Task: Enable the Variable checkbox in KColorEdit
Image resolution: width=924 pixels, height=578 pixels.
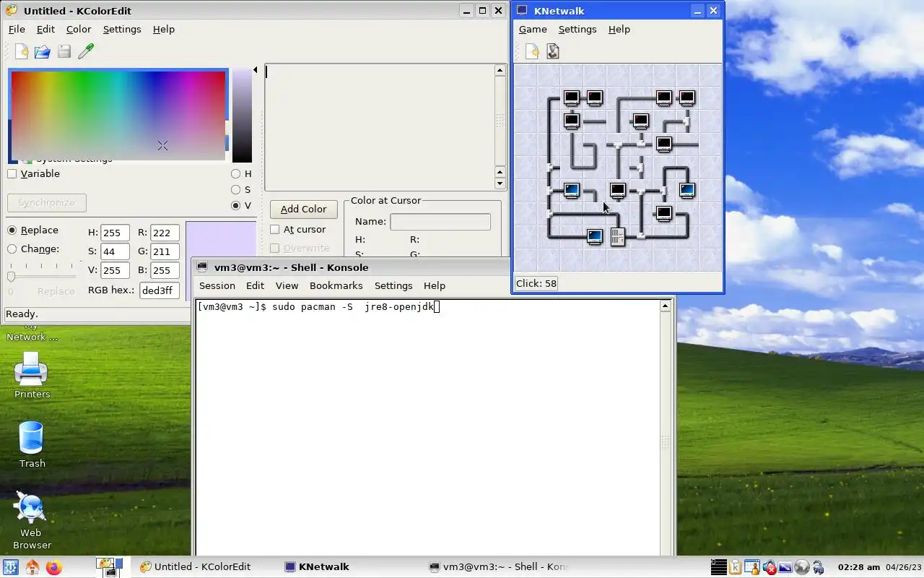Action: [x=12, y=174]
